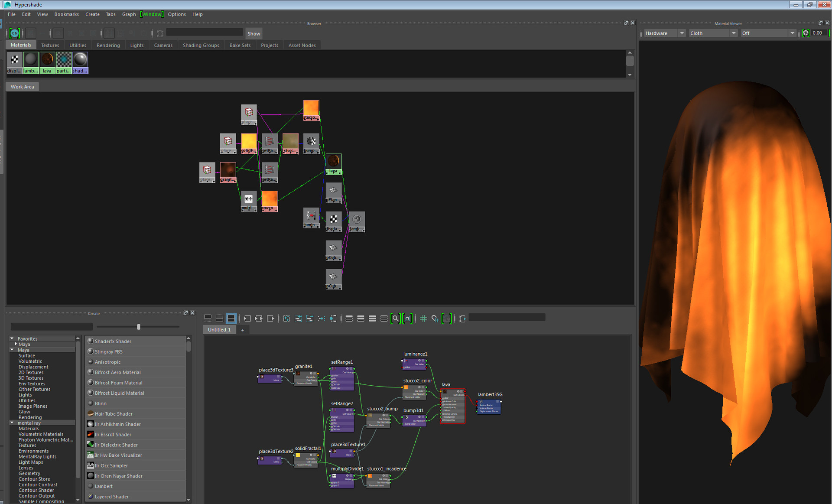Viewport: 832px width, 504px height.
Task: Toggle the grid display icon
Action: pyautogui.click(x=423, y=319)
